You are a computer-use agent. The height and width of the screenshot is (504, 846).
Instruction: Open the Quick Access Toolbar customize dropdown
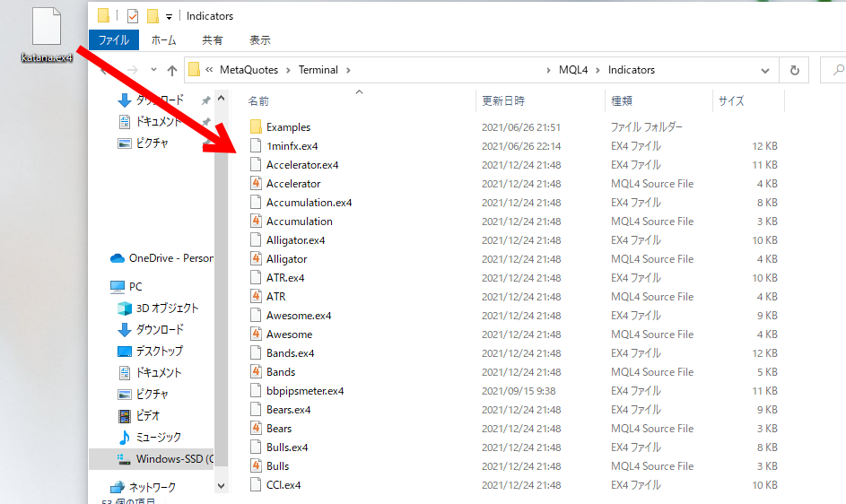coord(169,16)
